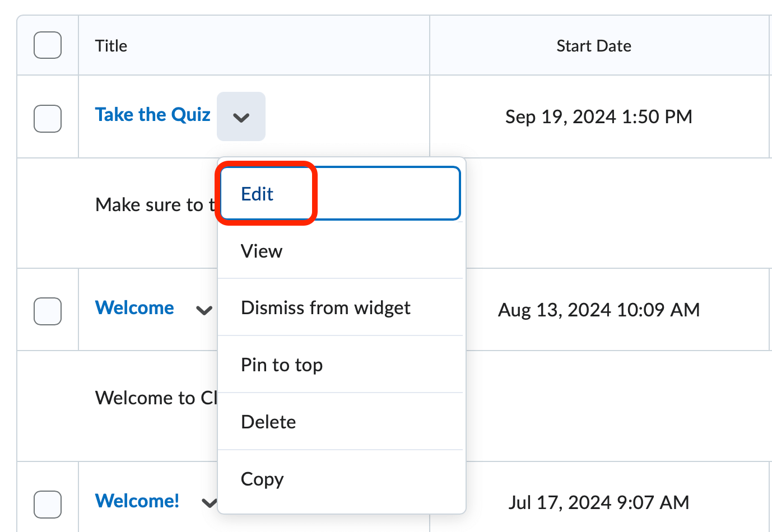Viewport: 772px width, 532px height.
Task: Delete the Take the Quiz announcement
Action: coord(268,422)
